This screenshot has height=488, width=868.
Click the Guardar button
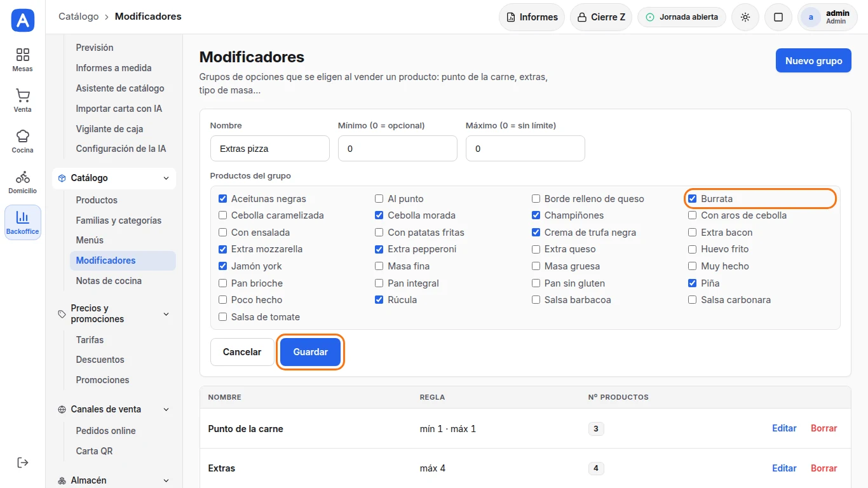311,352
